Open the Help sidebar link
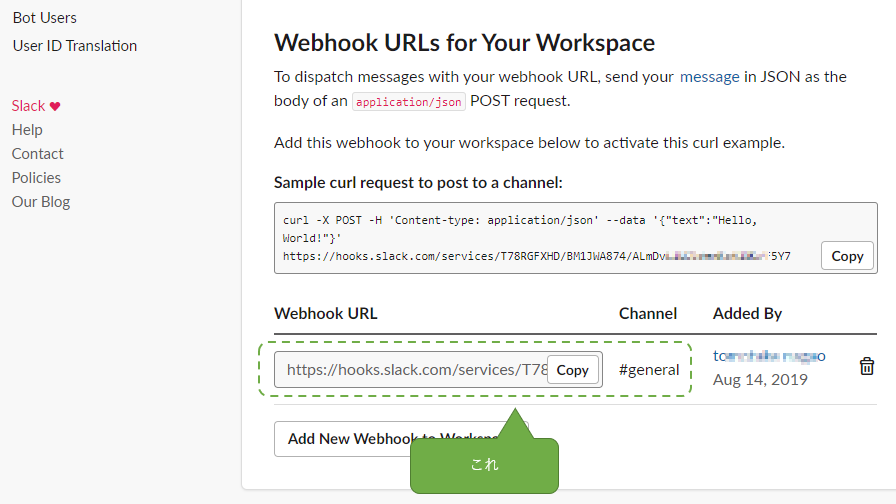This screenshot has height=504, width=896. coord(27,130)
